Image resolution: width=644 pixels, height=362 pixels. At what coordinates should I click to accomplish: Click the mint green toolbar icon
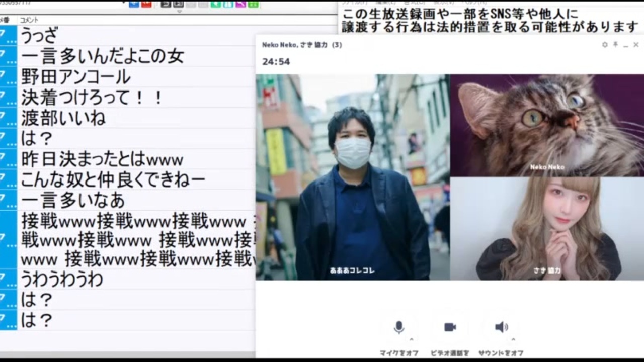[216, 4]
